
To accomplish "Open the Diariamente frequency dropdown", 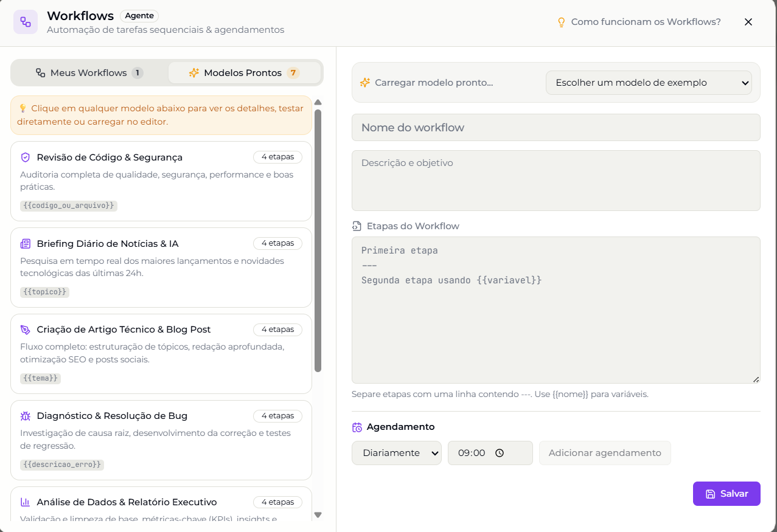I will click(x=397, y=453).
